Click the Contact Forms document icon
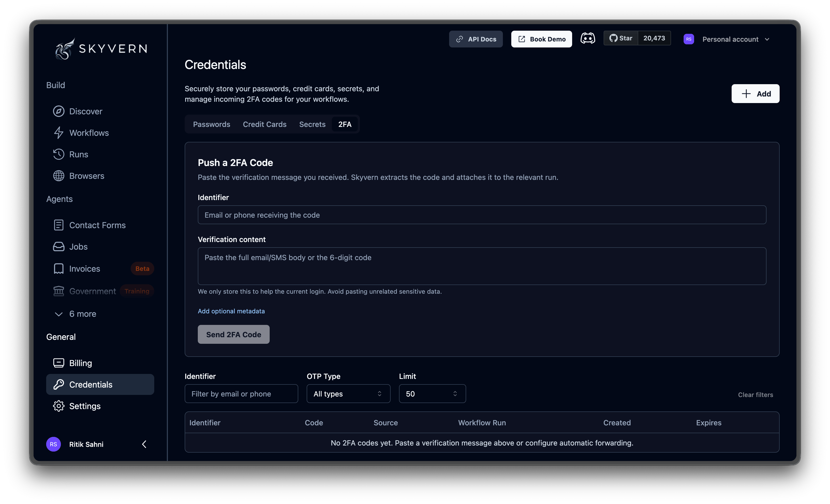Viewport: 830px width, 504px height. click(58, 225)
